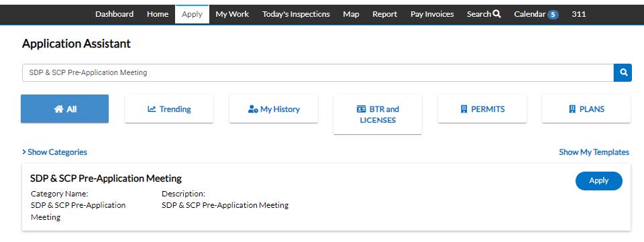Go to the Home menu item

[158, 14]
